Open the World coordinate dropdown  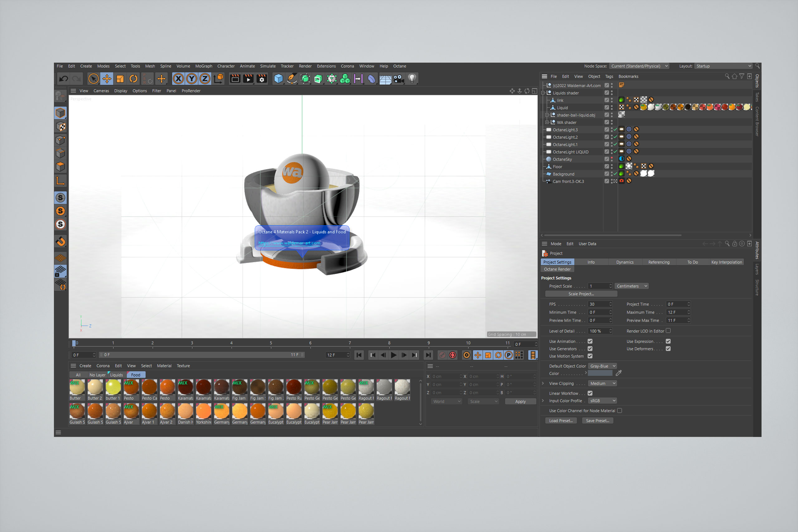pyautogui.click(x=446, y=401)
